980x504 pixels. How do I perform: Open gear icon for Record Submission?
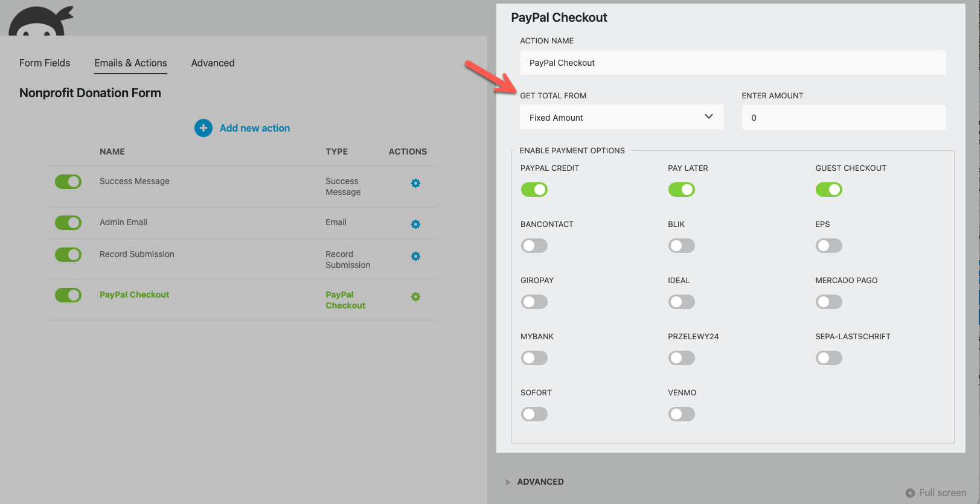point(415,257)
